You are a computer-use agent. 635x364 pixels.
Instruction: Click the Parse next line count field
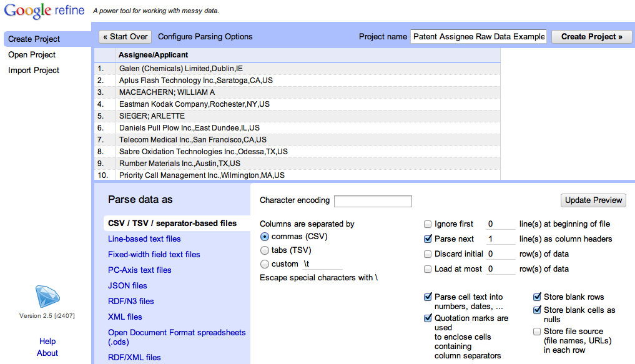click(501, 239)
